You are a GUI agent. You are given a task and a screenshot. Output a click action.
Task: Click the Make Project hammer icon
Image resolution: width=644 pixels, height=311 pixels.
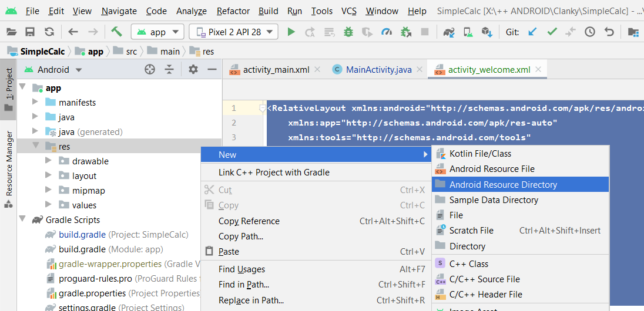(116, 32)
